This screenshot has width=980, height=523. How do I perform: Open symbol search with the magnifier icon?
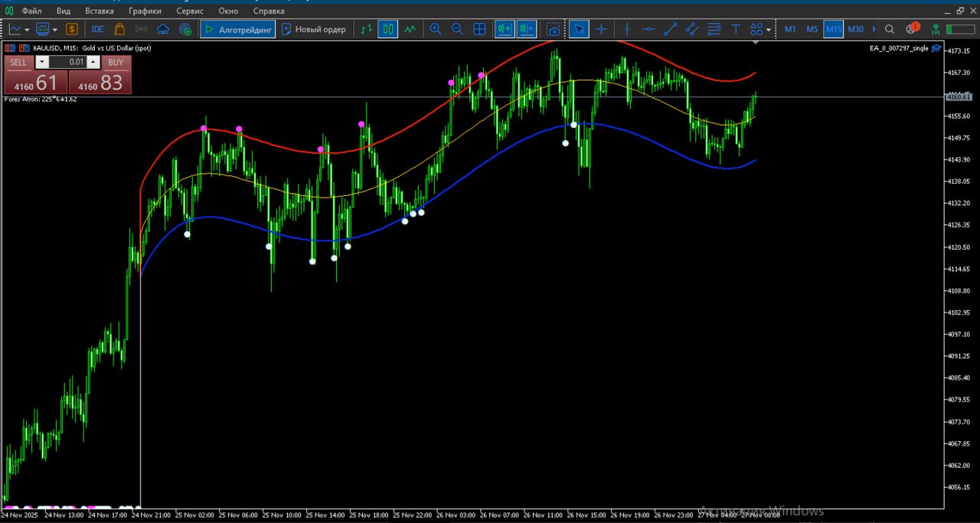889,29
